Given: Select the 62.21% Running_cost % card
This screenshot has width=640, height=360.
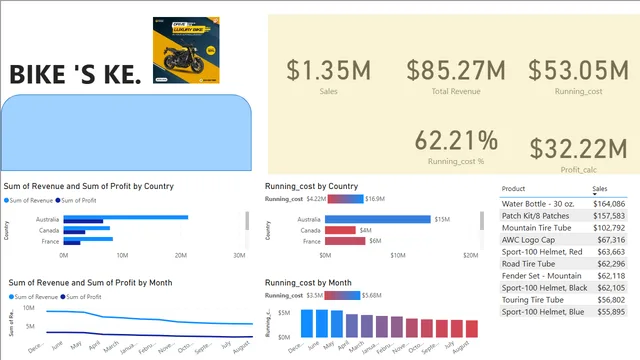Looking at the screenshot, I should tap(456, 147).
